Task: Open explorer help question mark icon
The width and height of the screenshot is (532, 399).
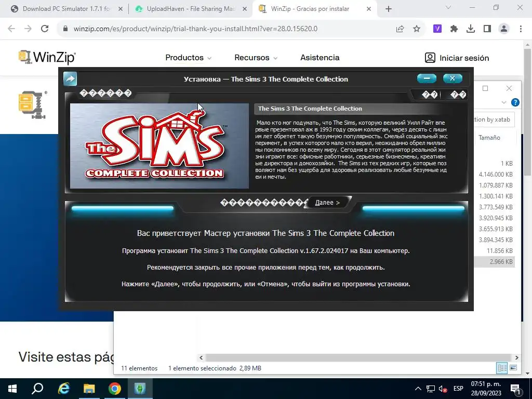Action: coord(515,102)
